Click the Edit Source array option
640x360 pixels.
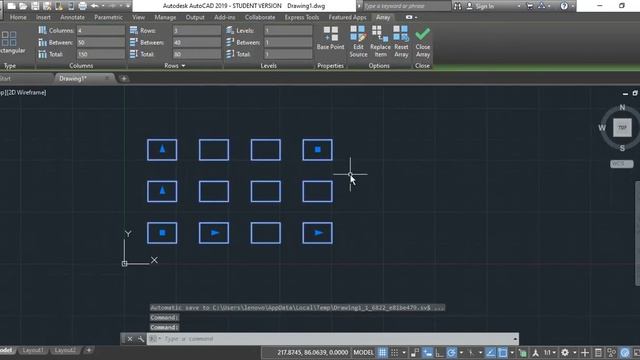tap(358, 41)
